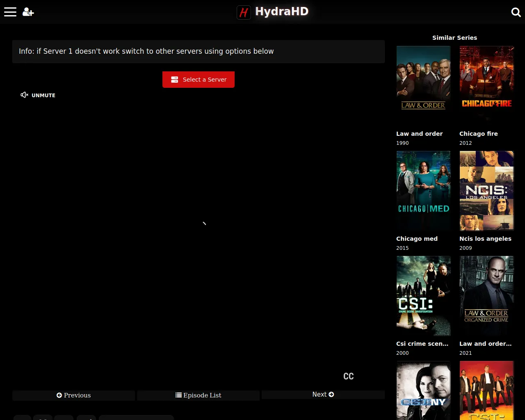Image resolution: width=525 pixels, height=420 pixels.
Task: Click the 'Chicago med' title link
Action: [417, 239]
